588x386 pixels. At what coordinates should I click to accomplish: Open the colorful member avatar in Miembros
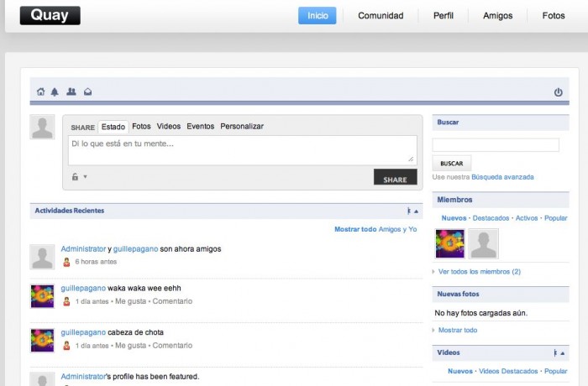(x=450, y=244)
